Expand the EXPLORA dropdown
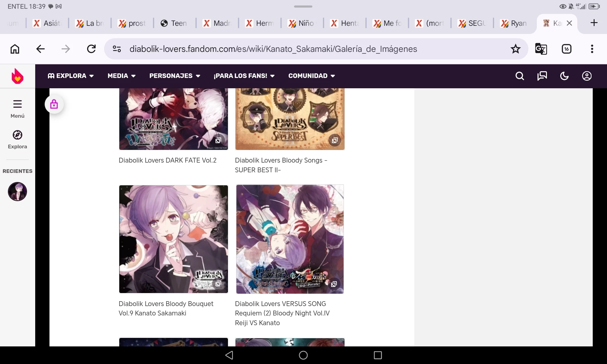This screenshot has height=364, width=607. click(71, 76)
